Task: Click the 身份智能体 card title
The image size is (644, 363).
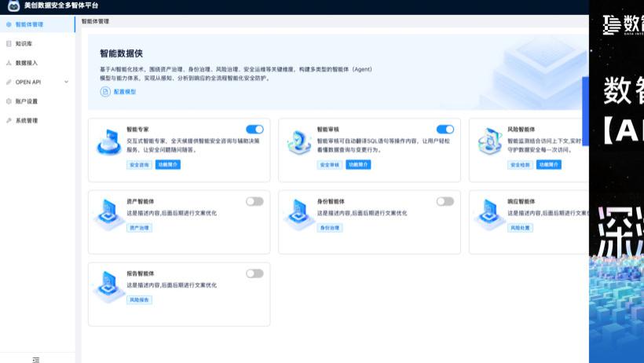Action: [331, 201]
